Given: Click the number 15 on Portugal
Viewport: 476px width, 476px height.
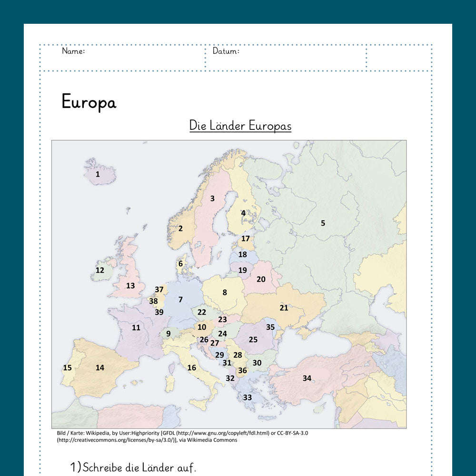Looking at the screenshot, I should [68, 367].
